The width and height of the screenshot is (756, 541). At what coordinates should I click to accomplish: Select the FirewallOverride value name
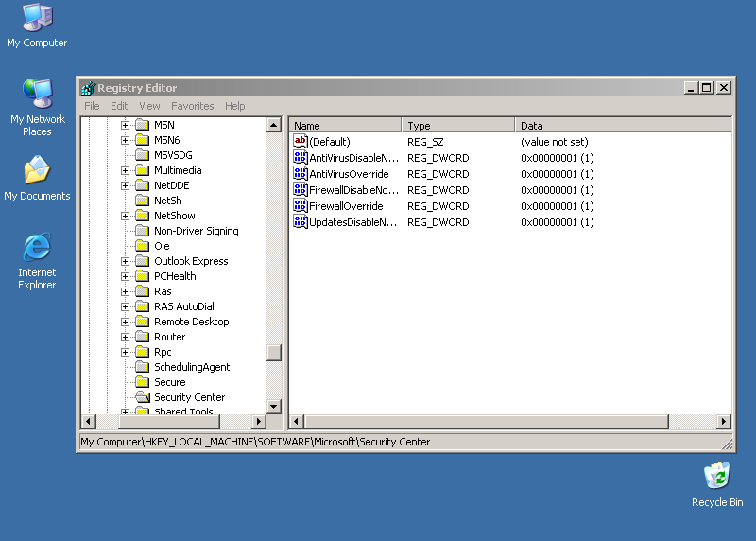tap(346, 206)
